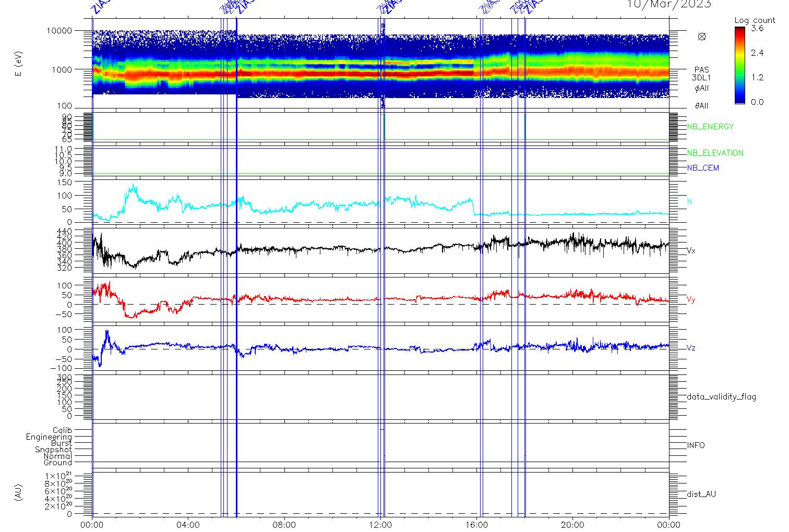The width and height of the screenshot is (789, 532).
Task: Click the blue Vz velocity label
Action: [x=691, y=348]
